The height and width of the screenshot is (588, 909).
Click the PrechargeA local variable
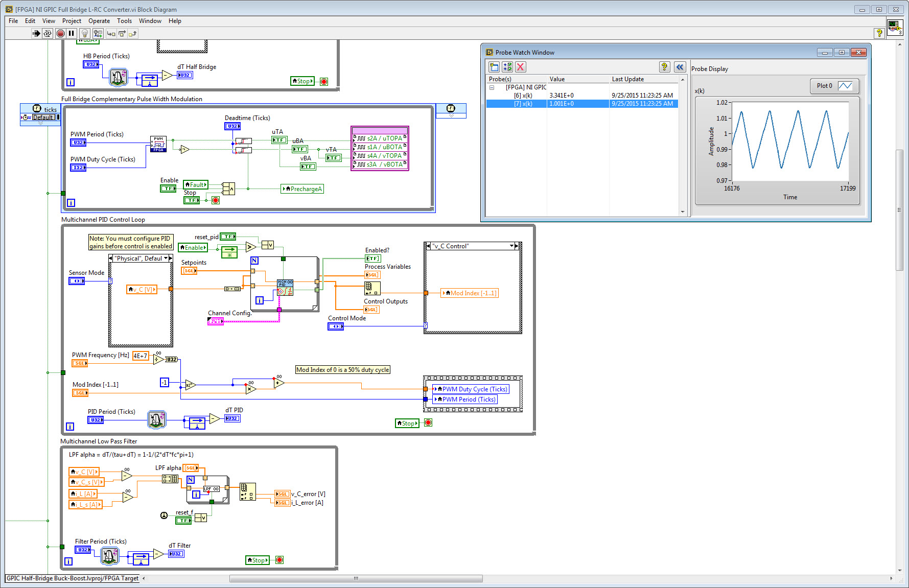302,189
